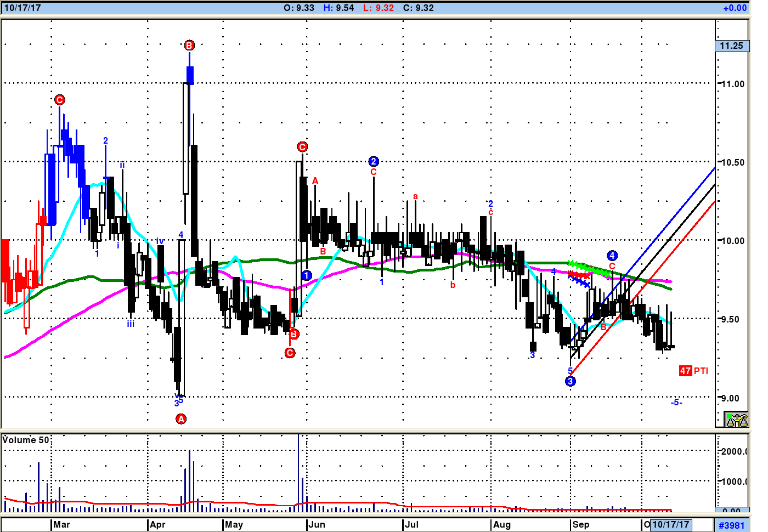This screenshot has height=532, width=768.
Task: Click the red circled B wave marker at the April peak
Action: point(189,46)
